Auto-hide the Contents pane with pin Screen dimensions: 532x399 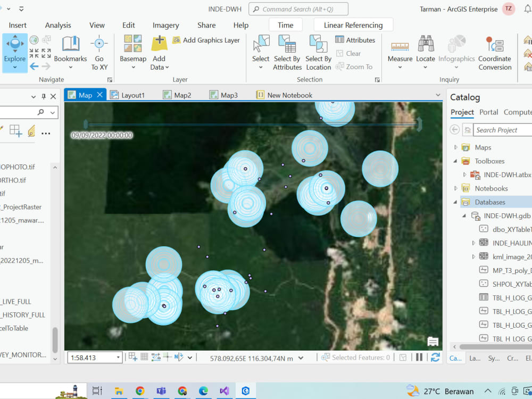pos(44,96)
